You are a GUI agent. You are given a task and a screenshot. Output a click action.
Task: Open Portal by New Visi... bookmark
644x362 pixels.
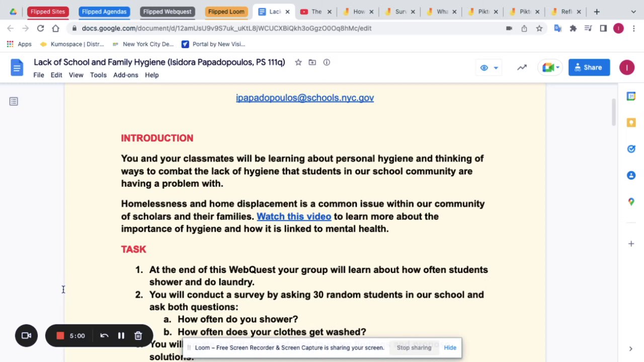pos(213,44)
